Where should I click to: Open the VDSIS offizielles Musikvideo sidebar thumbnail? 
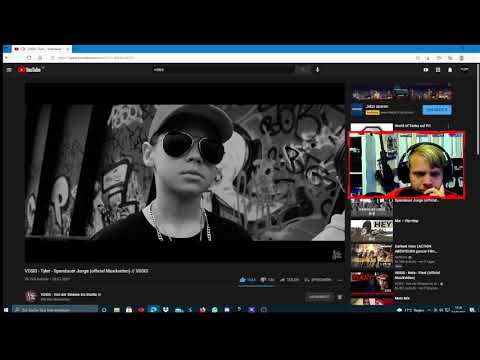click(x=371, y=283)
